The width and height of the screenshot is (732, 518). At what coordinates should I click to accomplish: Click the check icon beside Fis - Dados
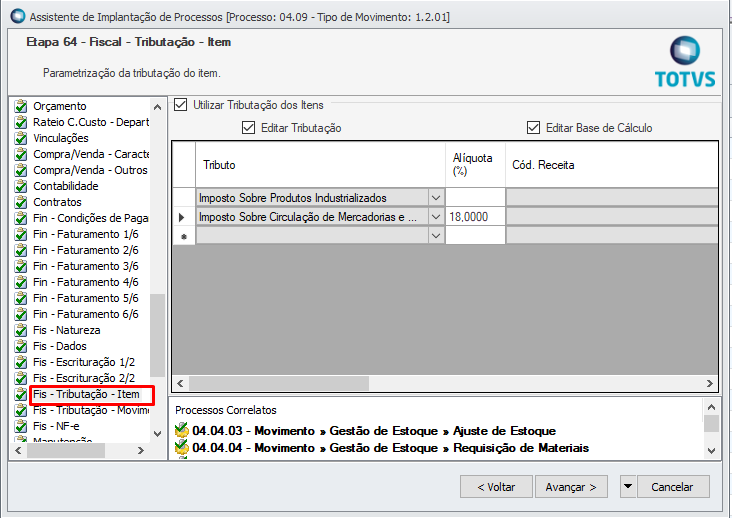21,346
